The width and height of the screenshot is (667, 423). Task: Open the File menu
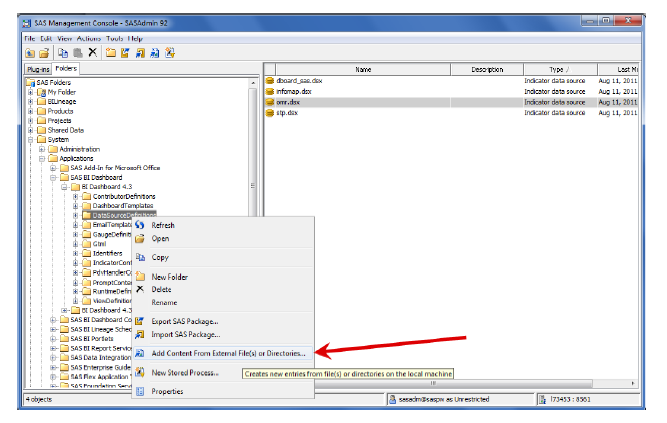tap(30, 38)
